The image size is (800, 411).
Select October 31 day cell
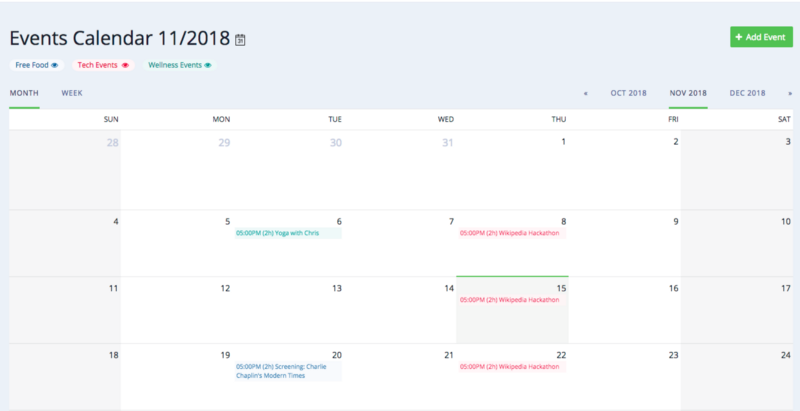401,170
